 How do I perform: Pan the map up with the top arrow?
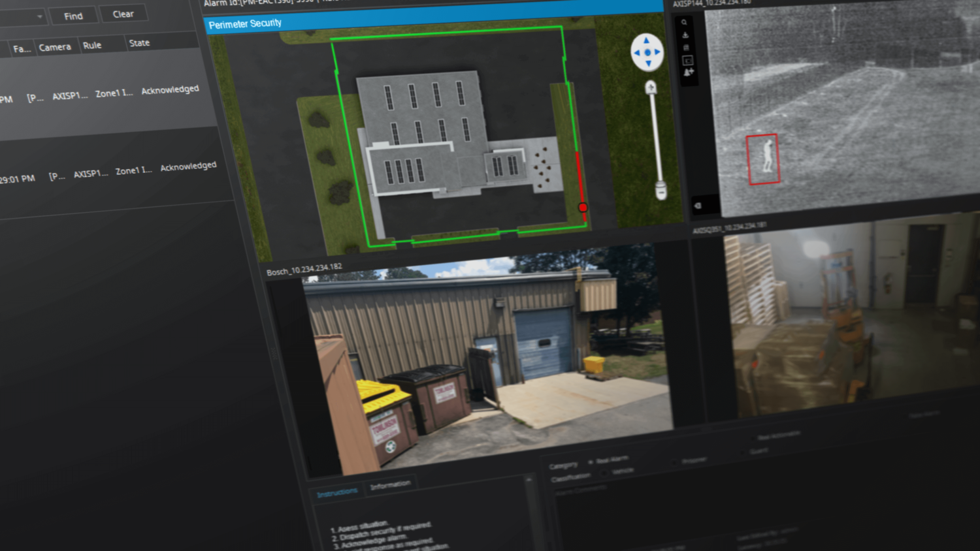point(647,40)
